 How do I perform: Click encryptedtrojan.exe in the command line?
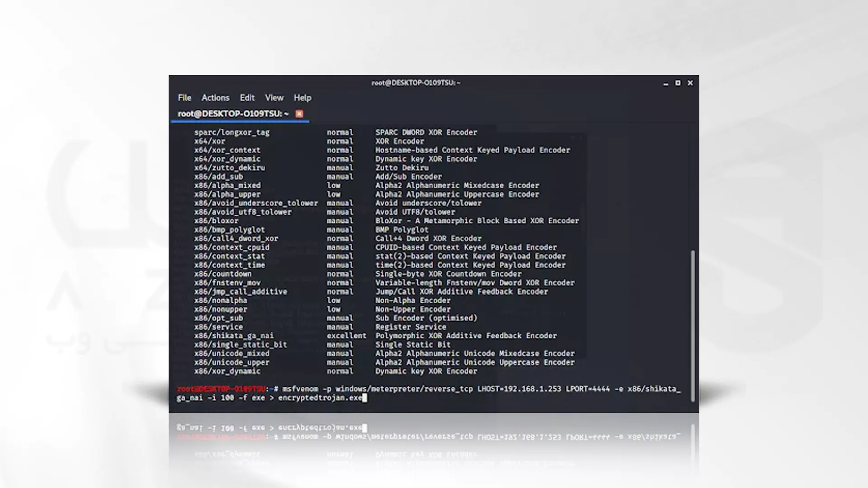click(320, 398)
